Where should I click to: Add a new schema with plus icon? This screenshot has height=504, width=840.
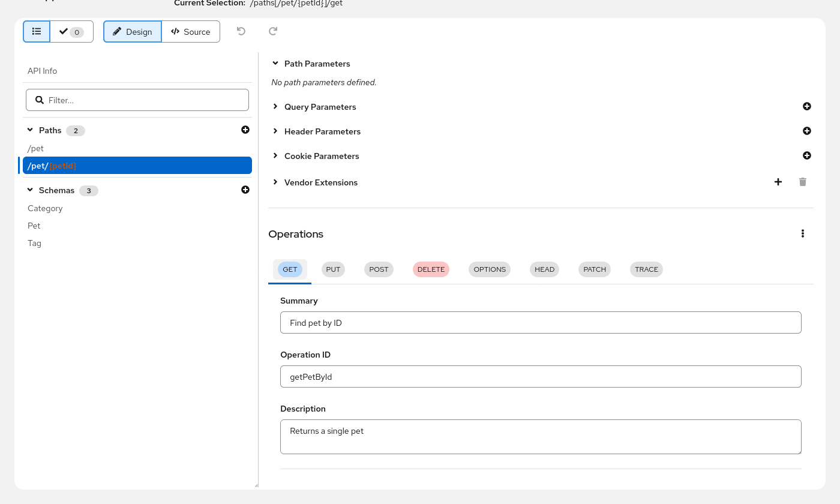coord(245,190)
